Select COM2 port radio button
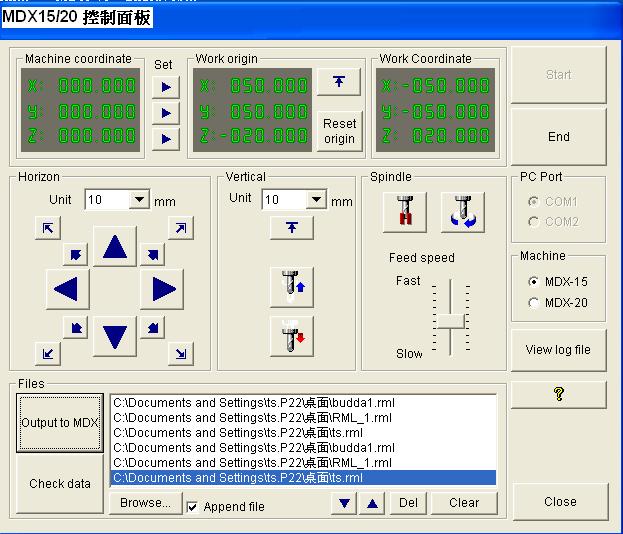Screen dimensions: 623x534 coord(534,222)
